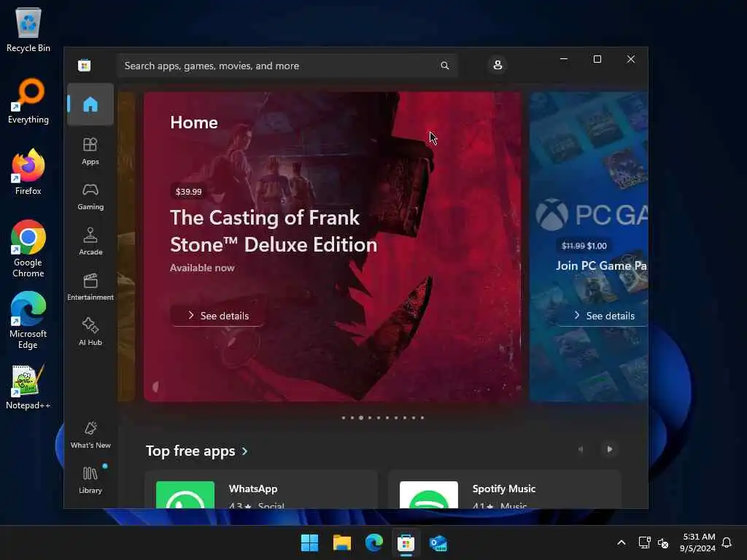Open the user account profile icon

point(498,65)
